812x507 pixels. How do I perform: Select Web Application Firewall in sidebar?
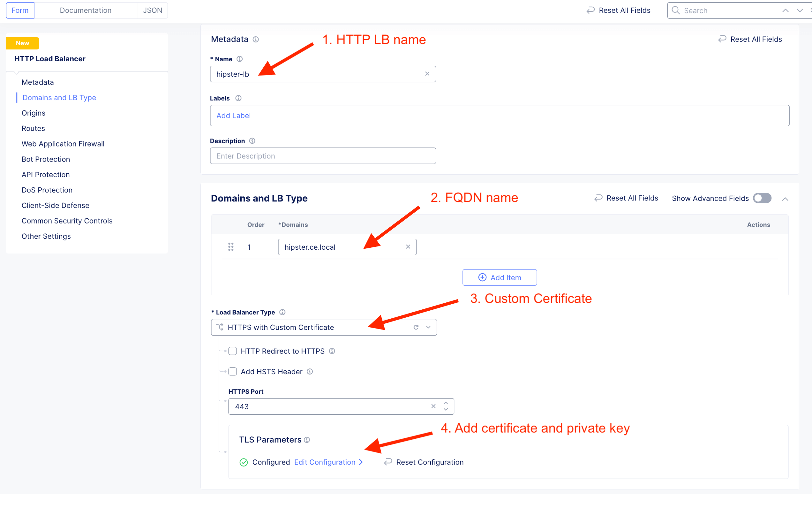pyautogui.click(x=63, y=144)
